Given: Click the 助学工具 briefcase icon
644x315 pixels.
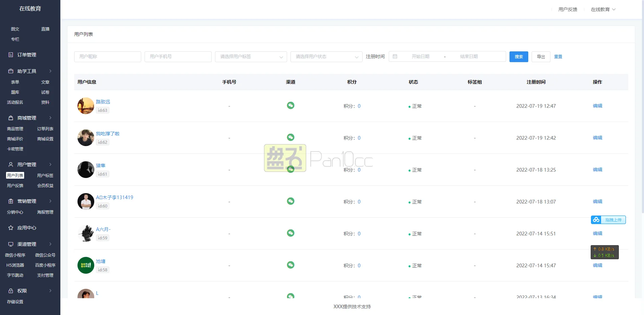Looking at the screenshot, I should [x=11, y=71].
